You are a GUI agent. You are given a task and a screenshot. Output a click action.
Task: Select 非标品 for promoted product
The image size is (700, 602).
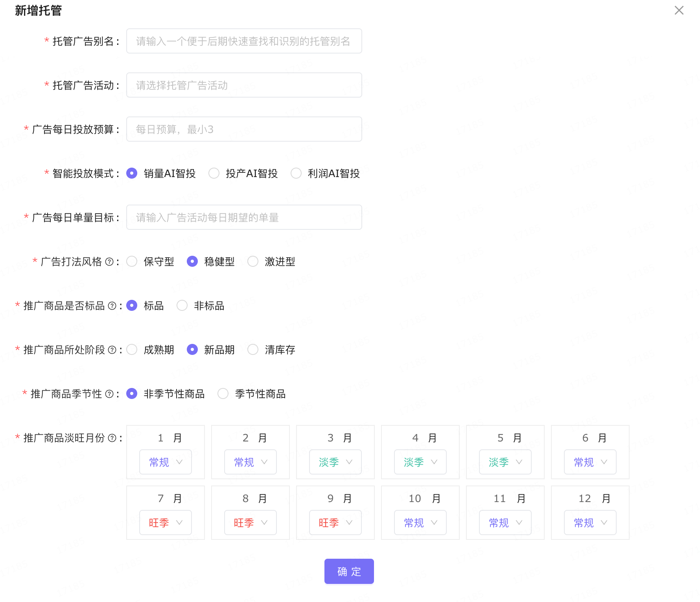182,305
